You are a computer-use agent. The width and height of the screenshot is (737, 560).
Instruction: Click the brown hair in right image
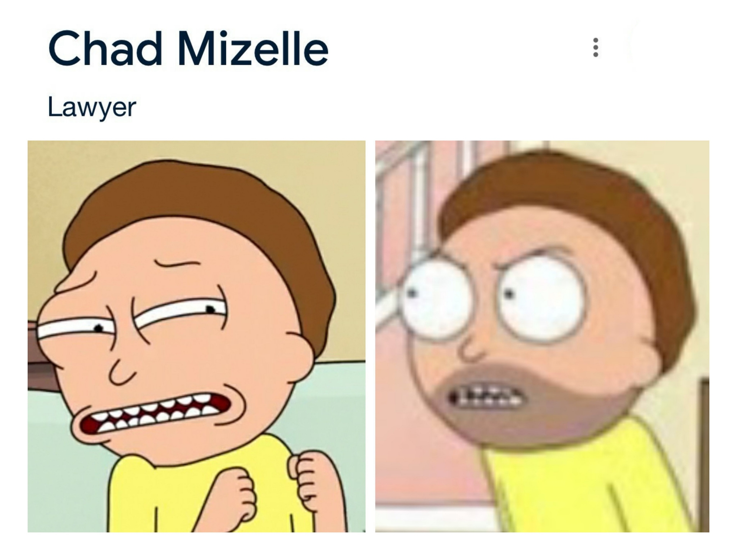[575, 214]
